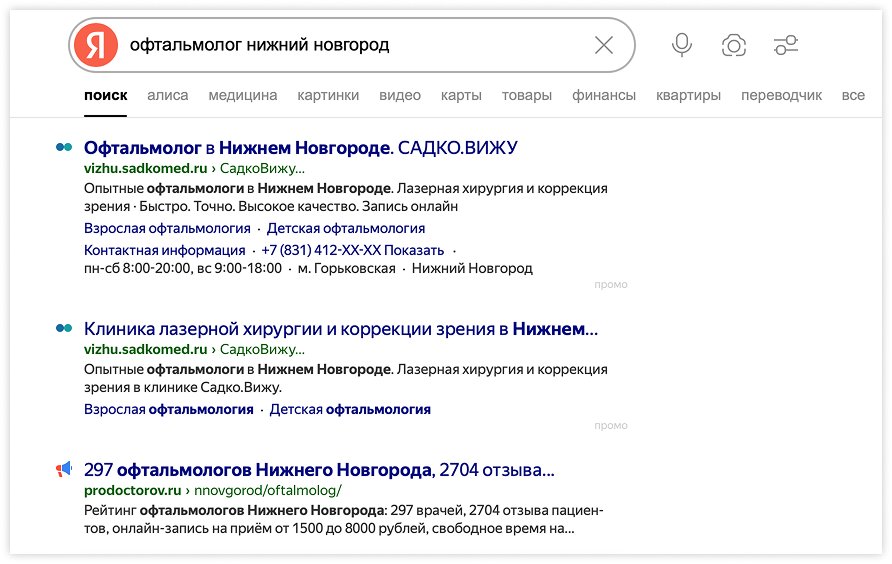Screen dimensions: 892x564
Task: Open Взрослая офтальмология link in second result
Action: click(169, 409)
